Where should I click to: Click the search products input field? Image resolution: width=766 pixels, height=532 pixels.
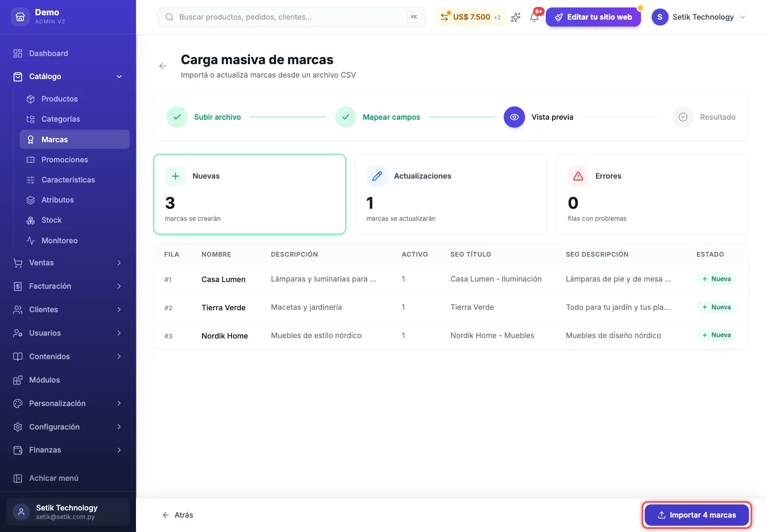[292, 17]
